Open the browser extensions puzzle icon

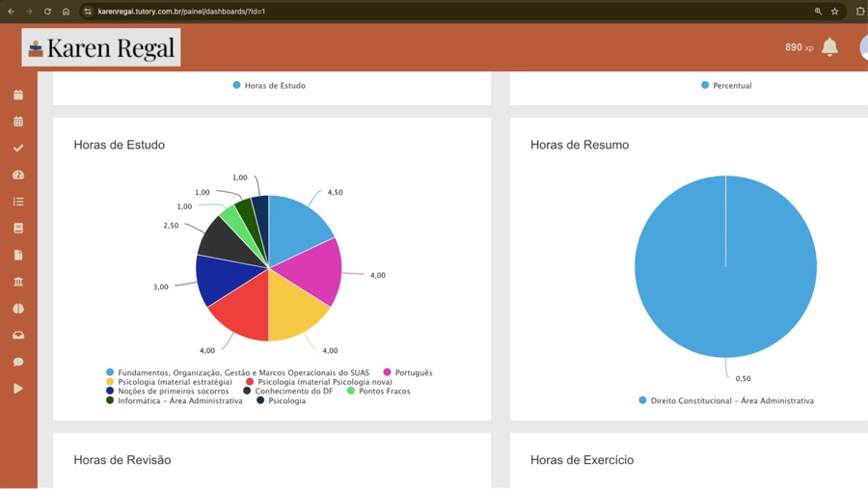point(860,11)
